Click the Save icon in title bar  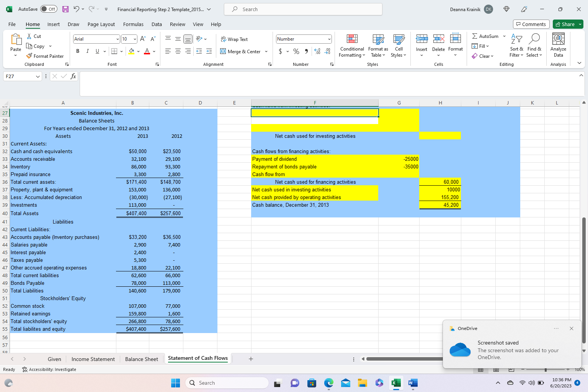pos(65,9)
